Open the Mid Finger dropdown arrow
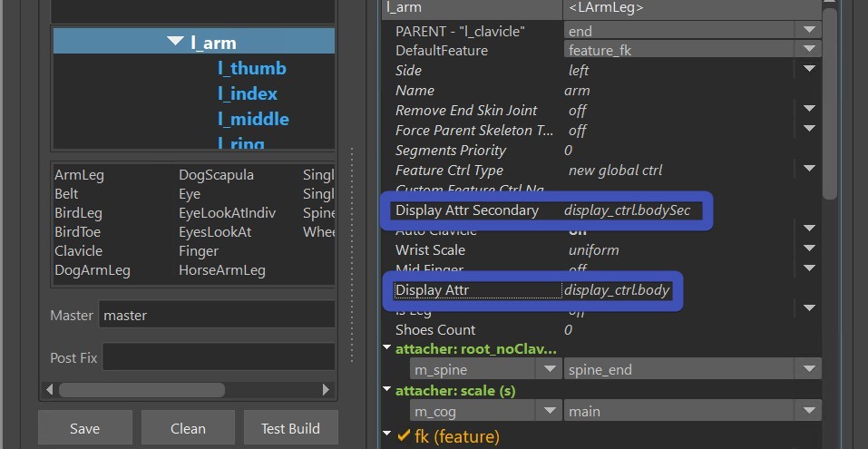This screenshot has height=449, width=868. click(809, 268)
